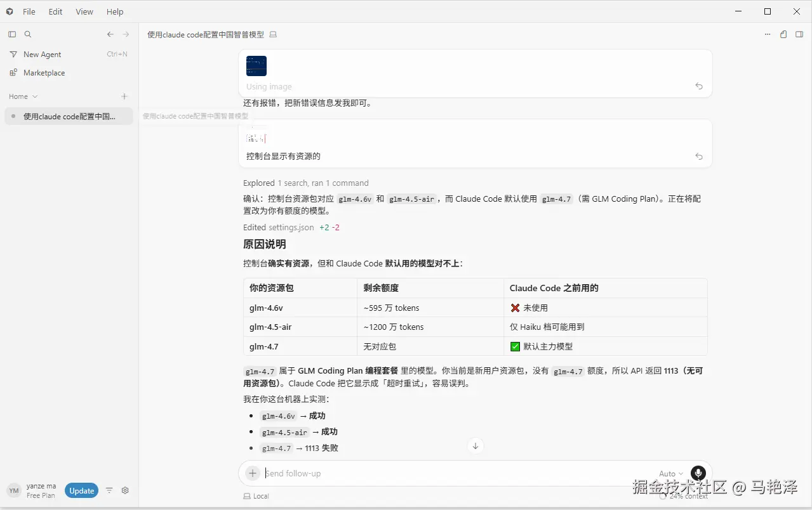Open the Help menu
Image resolution: width=812 pixels, height=510 pixels.
click(115, 11)
